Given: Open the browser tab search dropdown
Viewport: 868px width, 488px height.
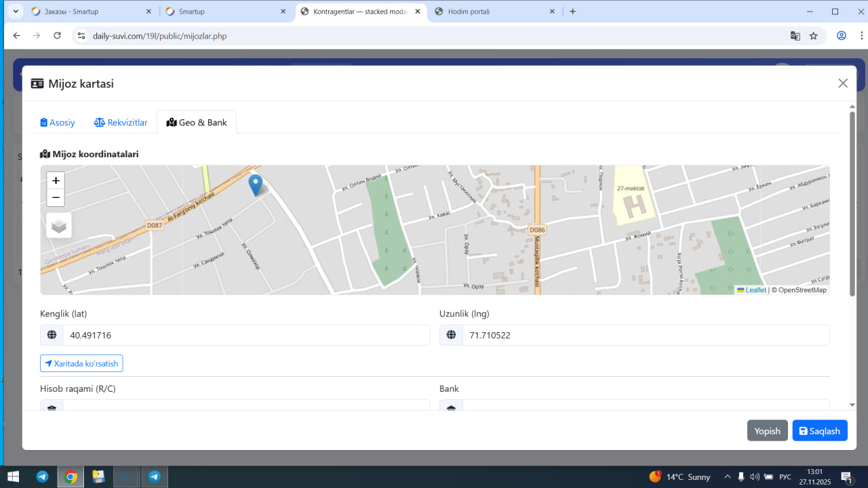Looking at the screenshot, I should pos(16,12).
